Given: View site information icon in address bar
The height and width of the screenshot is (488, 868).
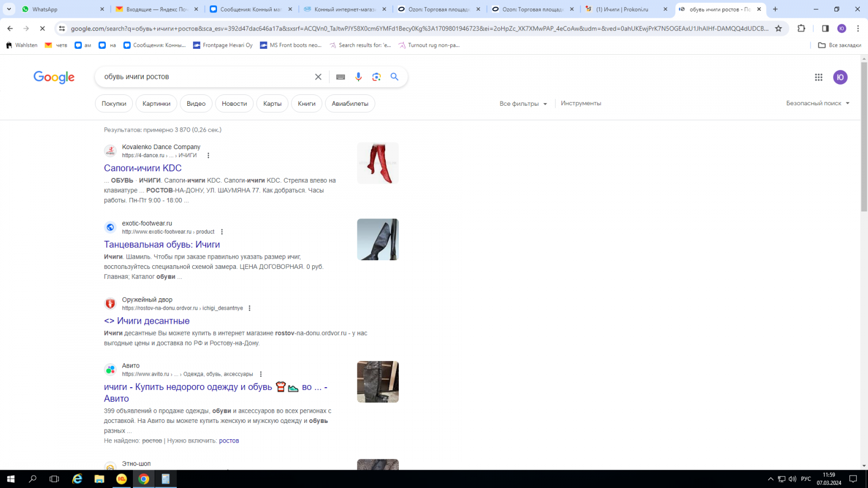Looking at the screenshot, I should [x=62, y=28].
